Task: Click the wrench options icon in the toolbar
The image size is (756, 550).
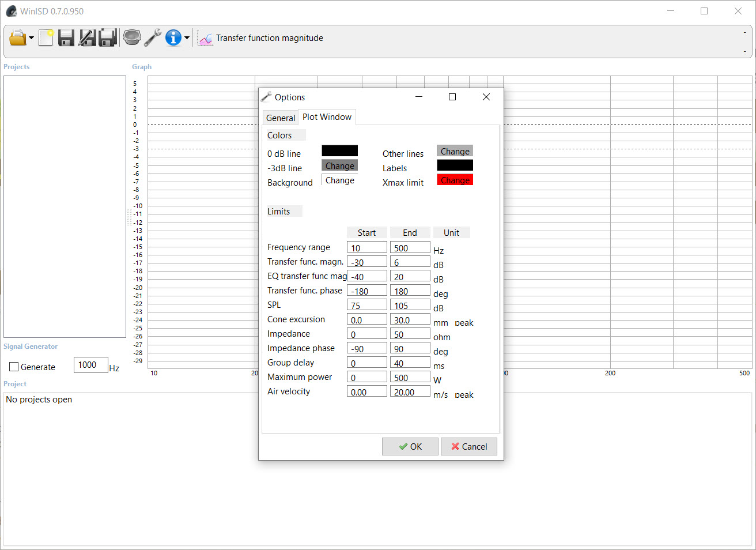Action: (x=153, y=38)
